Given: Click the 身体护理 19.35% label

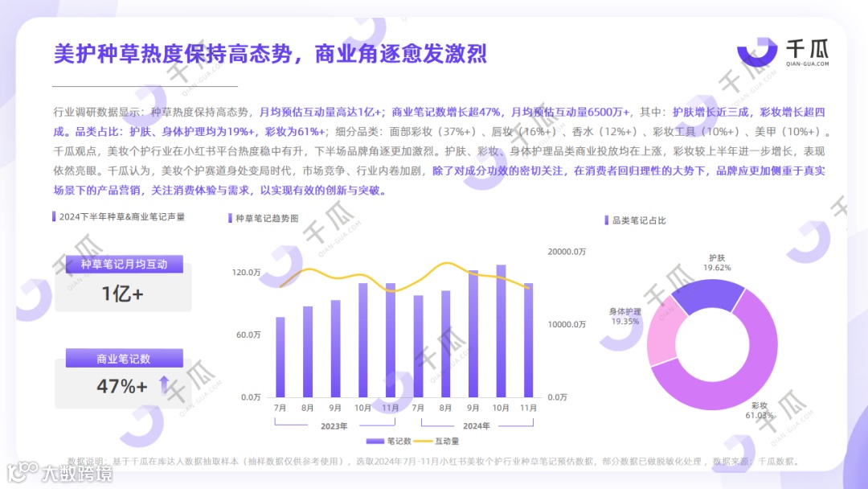Looking at the screenshot, I should 625,316.
